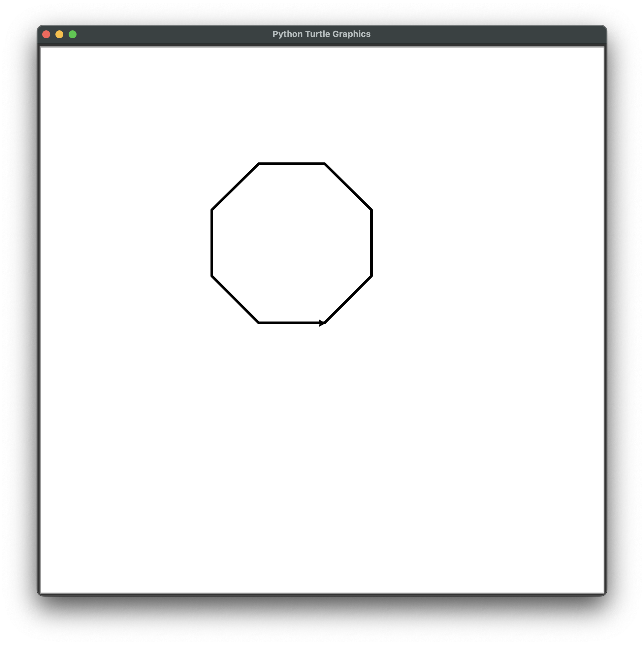This screenshot has height=645, width=644.
Task: Click the Python Turtle Graphics title text
Action: [x=321, y=34]
